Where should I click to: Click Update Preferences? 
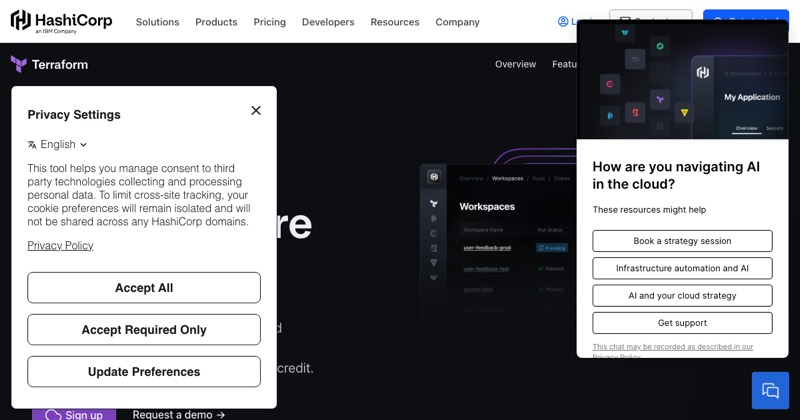point(144,372)
